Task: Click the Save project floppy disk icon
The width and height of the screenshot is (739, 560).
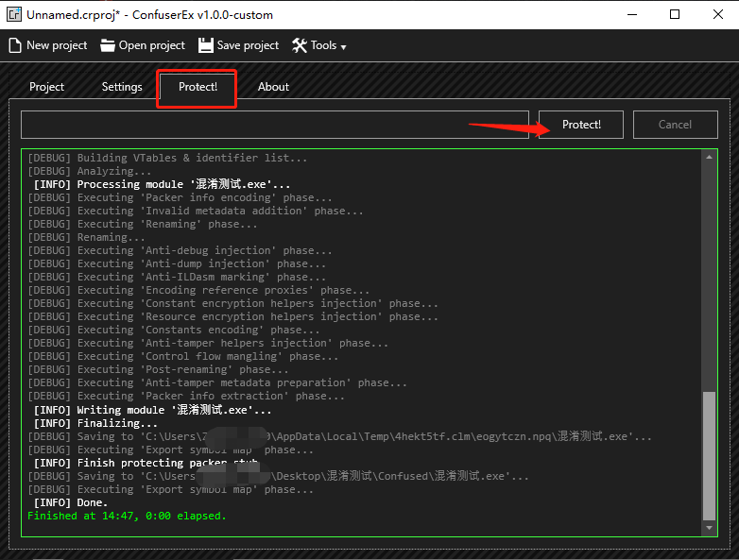Action: pyautogui.click(x=205, y=45)
